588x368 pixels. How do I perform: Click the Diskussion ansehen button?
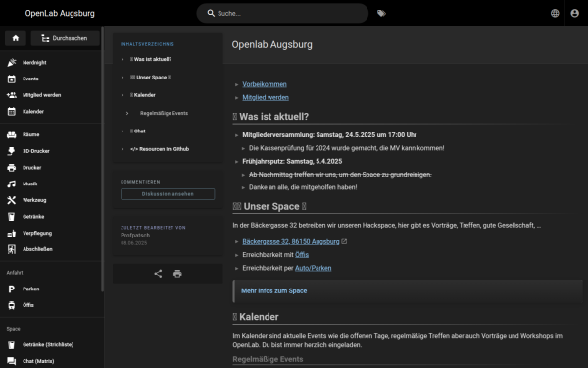coord(168,194)
